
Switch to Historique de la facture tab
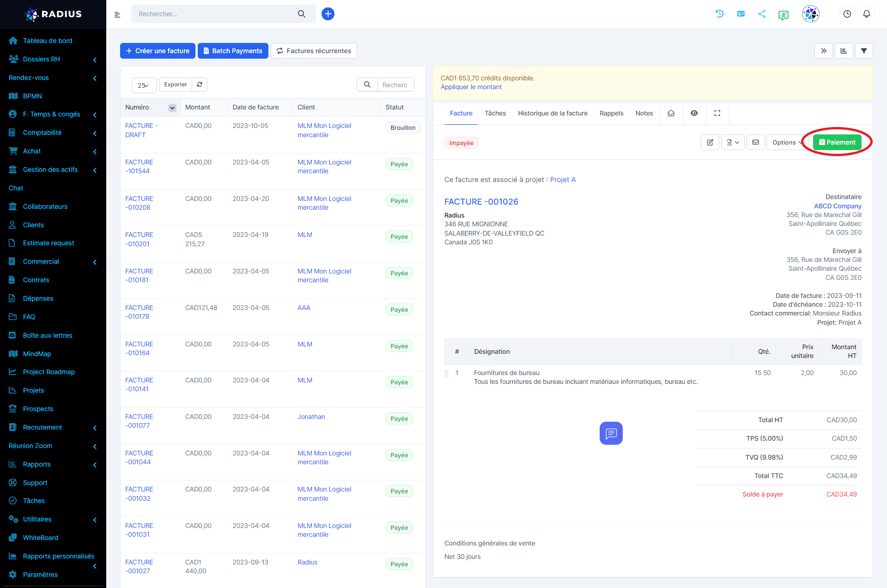click(553, 113)
